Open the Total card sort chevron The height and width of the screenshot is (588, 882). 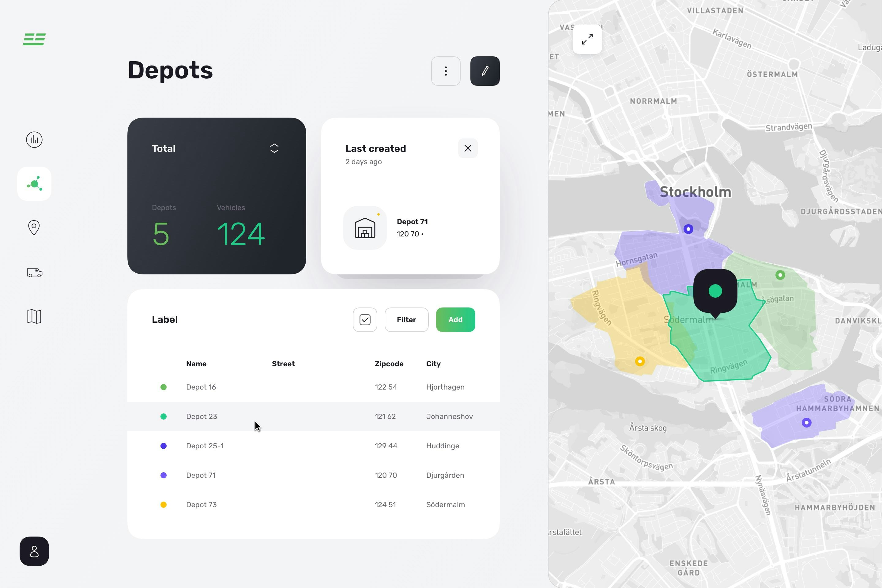pos(274,148)
